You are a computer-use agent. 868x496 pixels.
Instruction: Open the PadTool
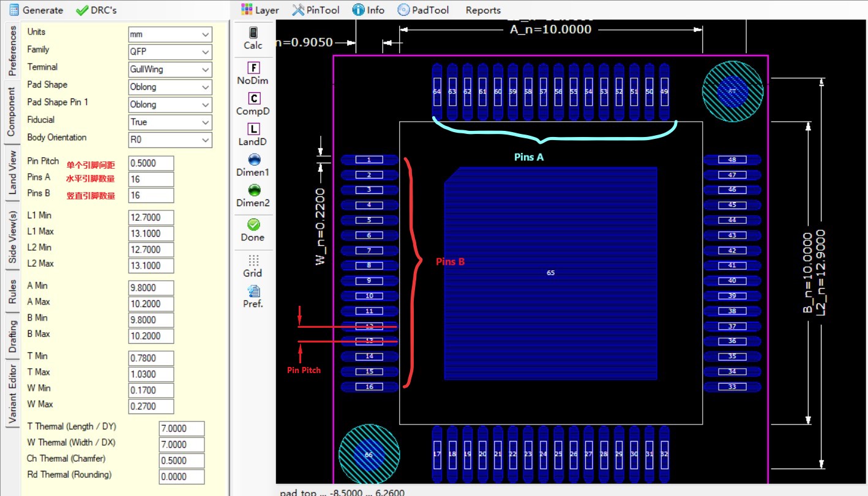(x=423, y=10)
